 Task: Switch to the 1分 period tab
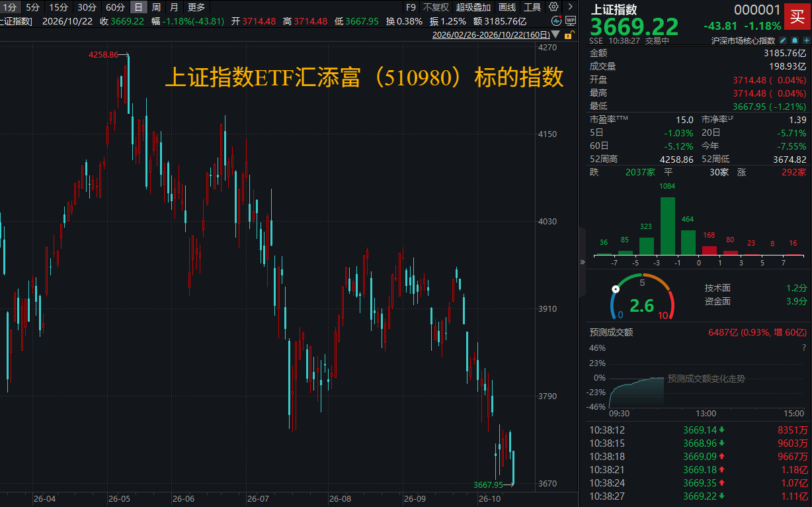[x=10, y=7]
